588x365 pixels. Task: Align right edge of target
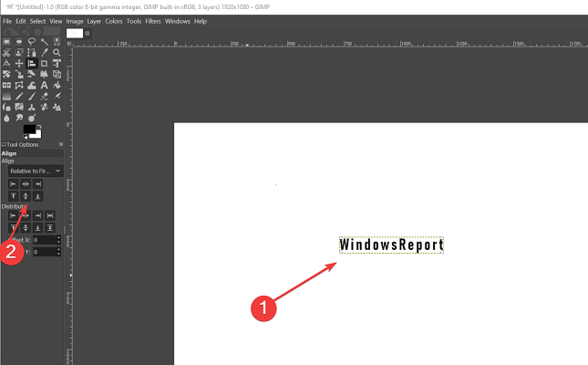37,184
